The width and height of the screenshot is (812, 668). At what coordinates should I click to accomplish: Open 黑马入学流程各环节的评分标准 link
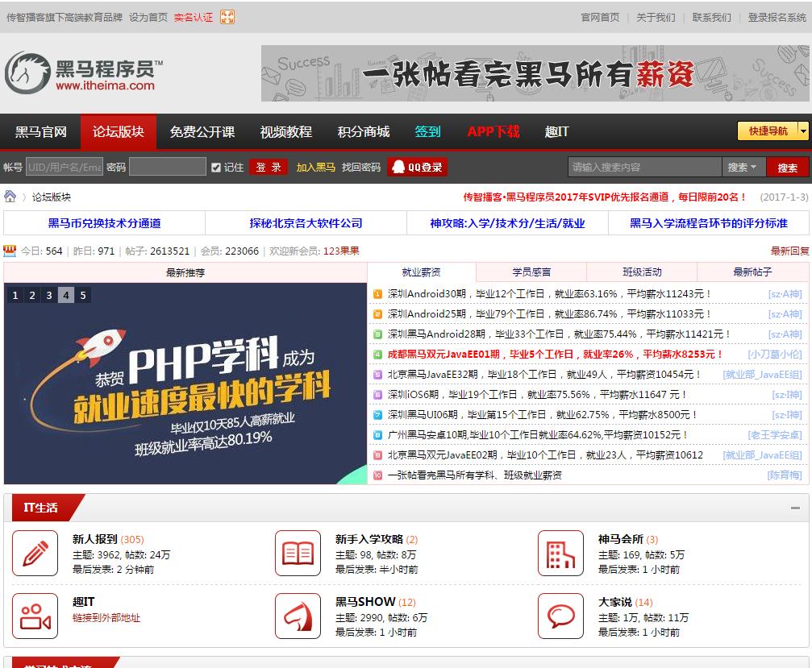[x=709, y=223]
